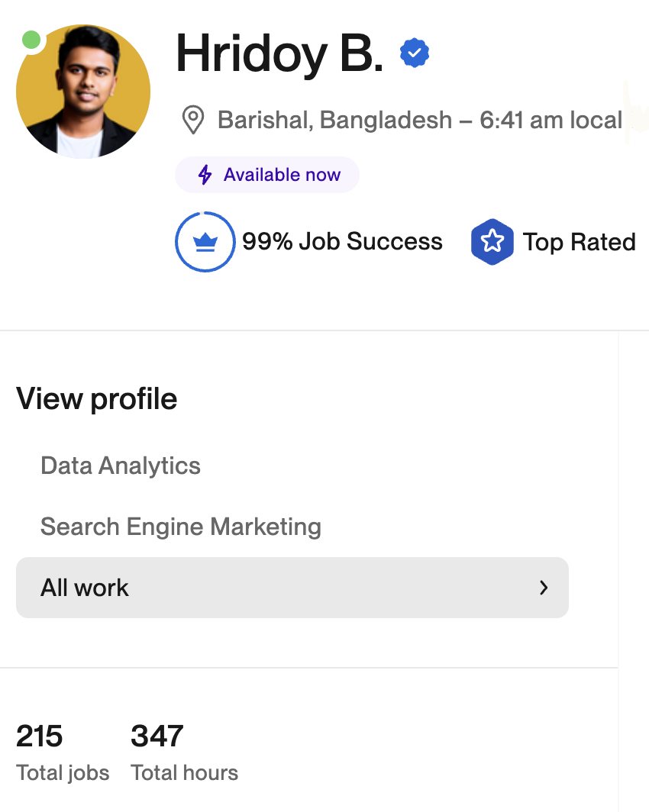
Task: Click the Available now badge
Action: [x=267, y=175]
